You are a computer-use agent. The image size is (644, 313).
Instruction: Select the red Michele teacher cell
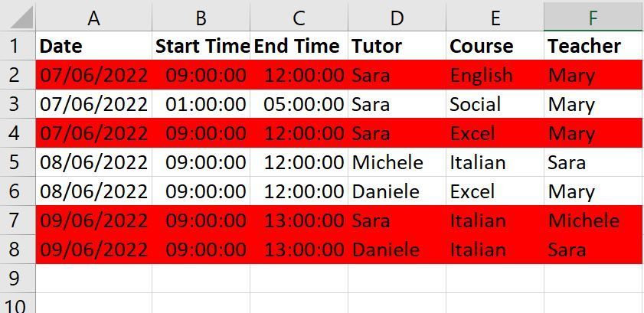[x=593, y=220]
